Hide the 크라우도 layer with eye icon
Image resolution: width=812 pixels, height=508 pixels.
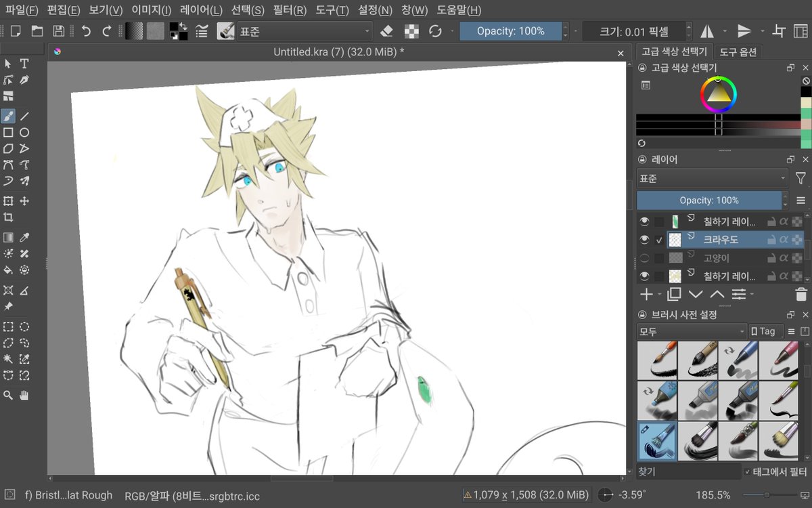tap(644, 239)
